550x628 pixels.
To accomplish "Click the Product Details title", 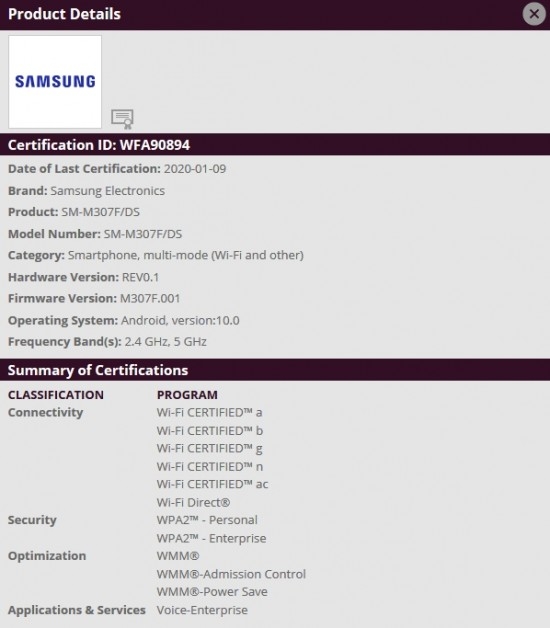I will tap(64, 14).
